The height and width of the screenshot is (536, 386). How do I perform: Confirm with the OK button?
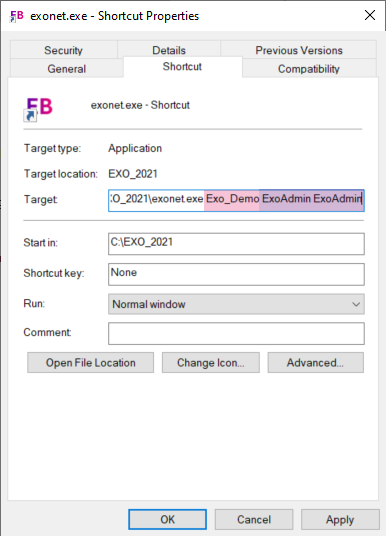[x=168, y=520]
